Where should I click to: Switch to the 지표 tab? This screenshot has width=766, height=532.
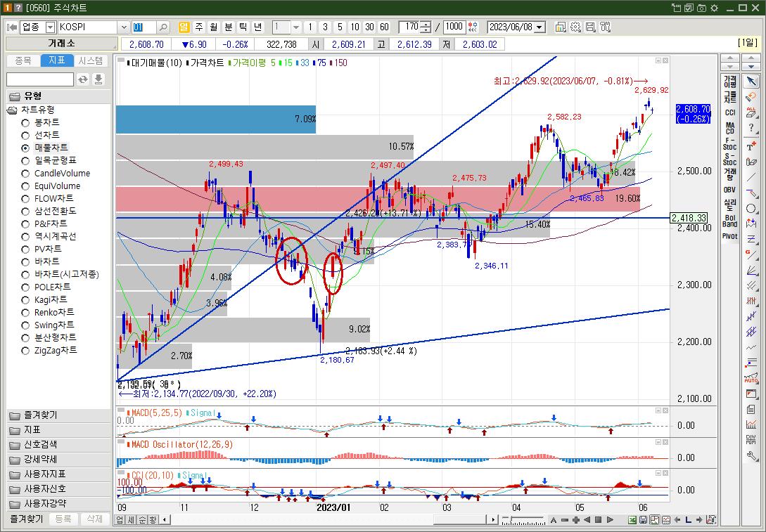[57, 60]
